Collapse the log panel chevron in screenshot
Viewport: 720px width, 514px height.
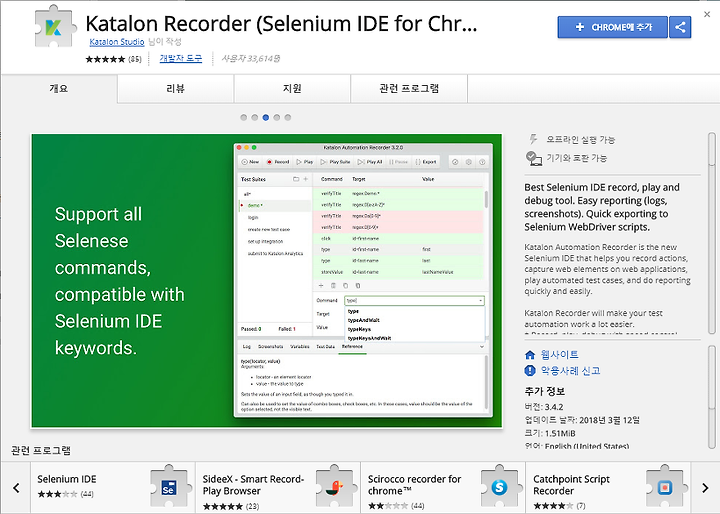pyautogui.click(x=482, y=347)
